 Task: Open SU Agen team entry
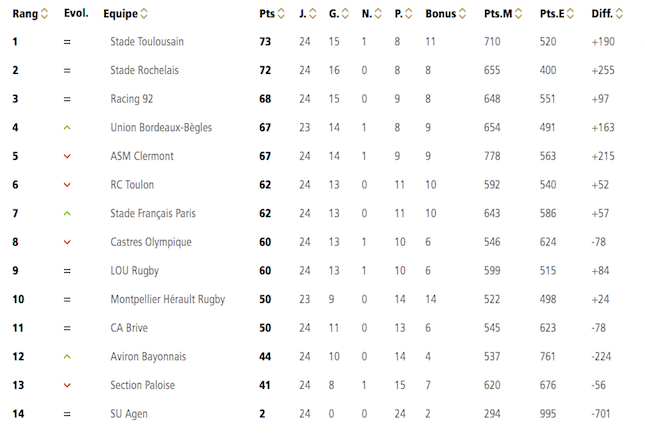pyautogui.click(x=129, y=414)
